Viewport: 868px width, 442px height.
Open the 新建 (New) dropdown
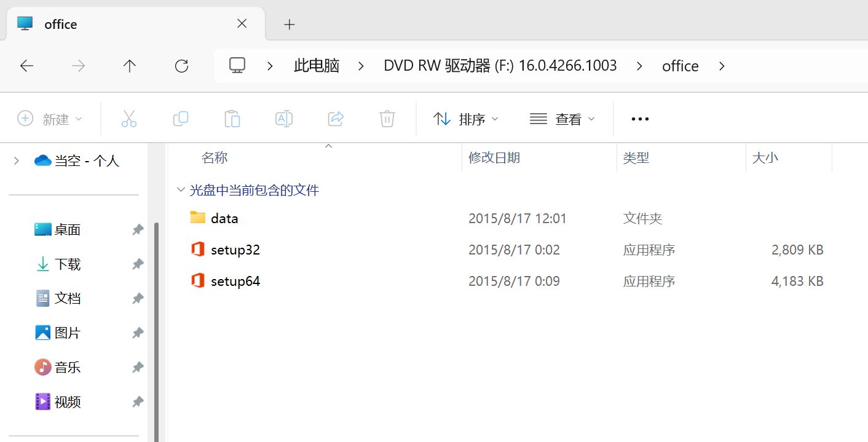50,119
